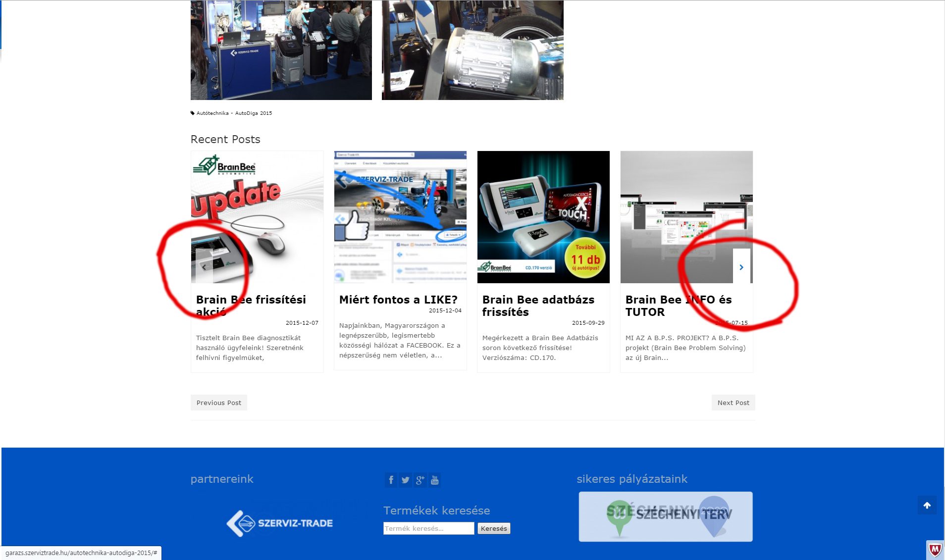Open the exhibition booth photo on the left
Image resolution: width=945 pixels, height=560 pixels.
pyautogui.click(x=281, y=50)
